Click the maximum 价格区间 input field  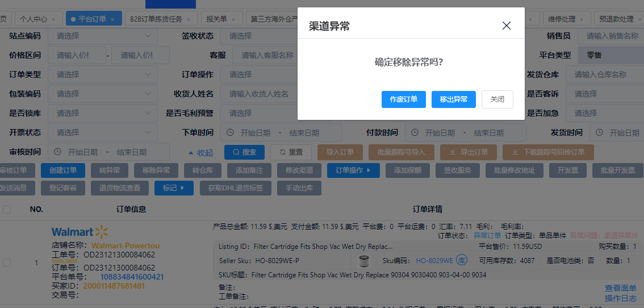tap(140, 55)
